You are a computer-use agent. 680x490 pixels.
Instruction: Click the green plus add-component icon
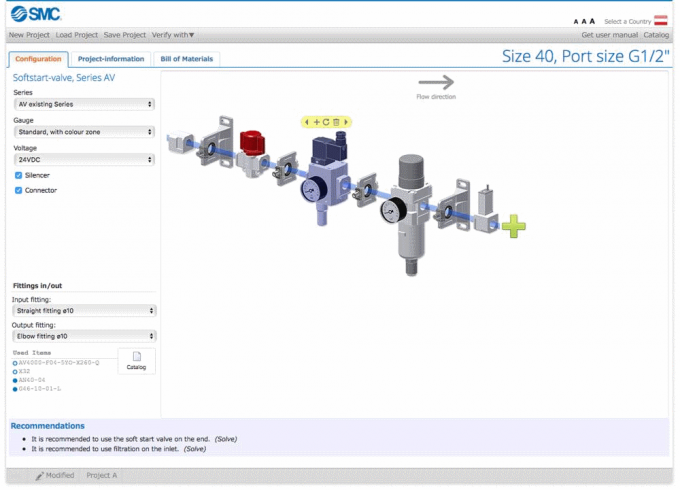[514, 226]
